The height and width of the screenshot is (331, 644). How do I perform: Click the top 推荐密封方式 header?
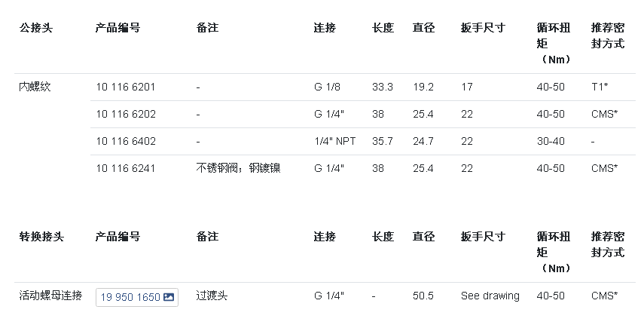[608, 35]
